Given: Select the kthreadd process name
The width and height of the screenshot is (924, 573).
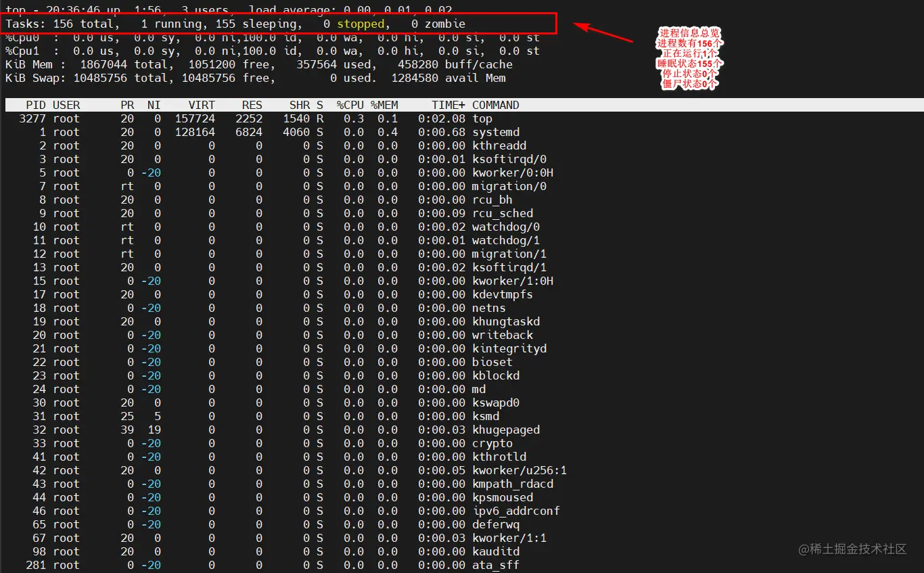Looking at the screenshot, I should pyautogui.click(x=499, y=145).
